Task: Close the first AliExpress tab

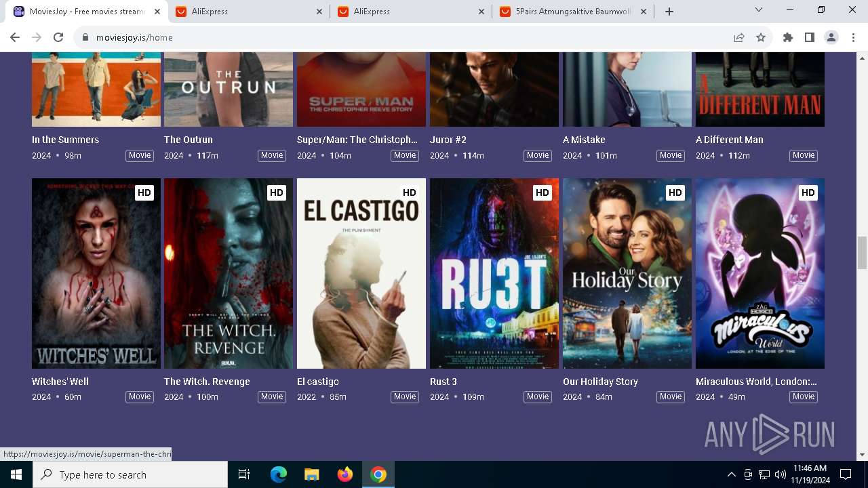Action: click(x=319, y=12)
